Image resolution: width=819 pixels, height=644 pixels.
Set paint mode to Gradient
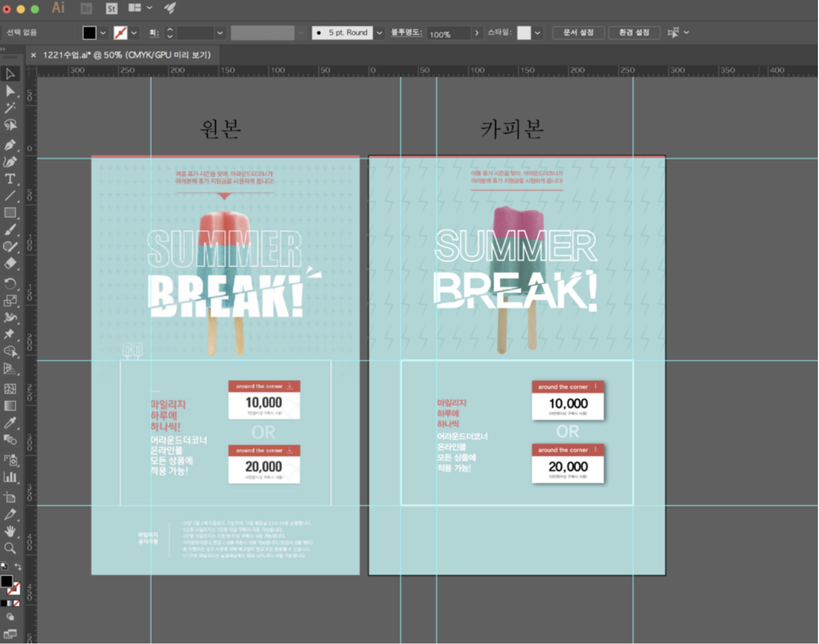(x=10, y=603)
